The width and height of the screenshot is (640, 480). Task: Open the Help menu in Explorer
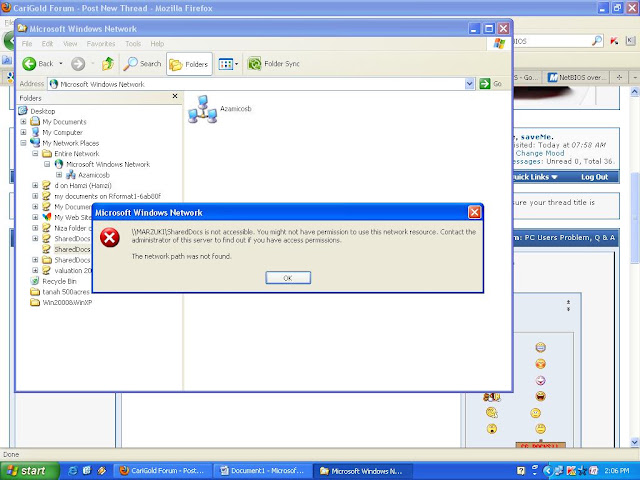(157, 44)
